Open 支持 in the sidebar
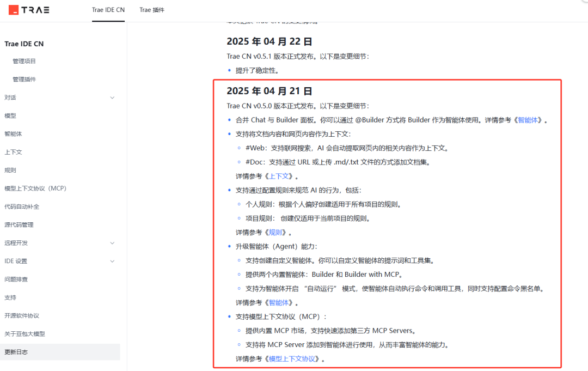The height and width of the screenshot is (371, 588). tap(10, 297)
